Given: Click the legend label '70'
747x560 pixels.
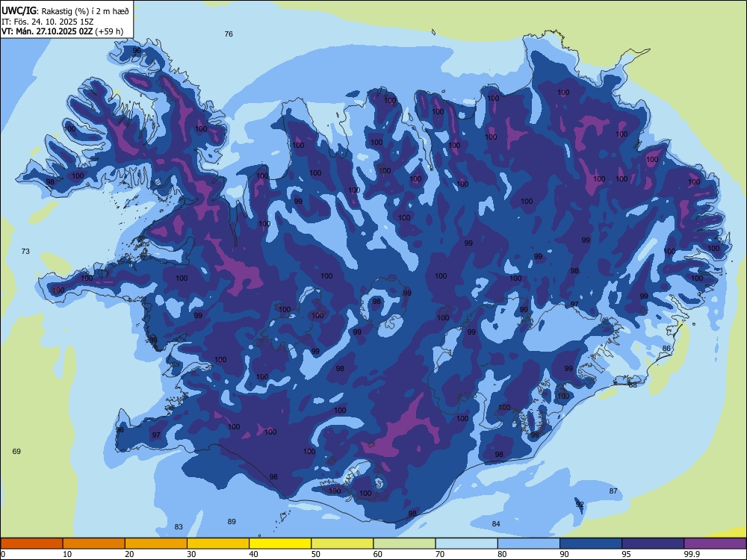Looking at the screenshot, I should [x=440, y=554].
